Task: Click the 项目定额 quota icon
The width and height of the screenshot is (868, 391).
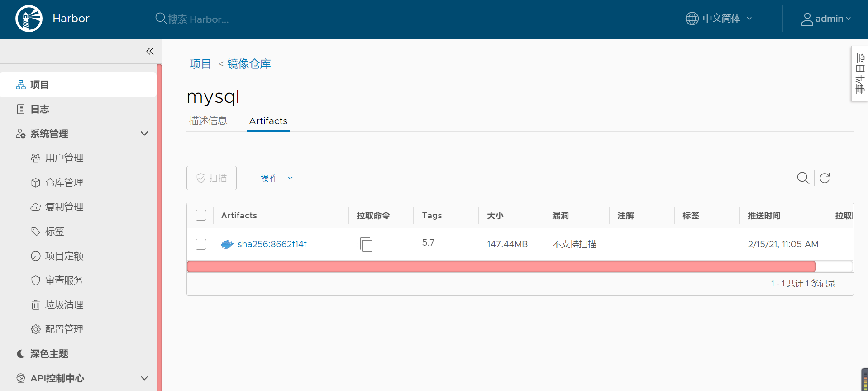Action: click(x=36, y=256)
